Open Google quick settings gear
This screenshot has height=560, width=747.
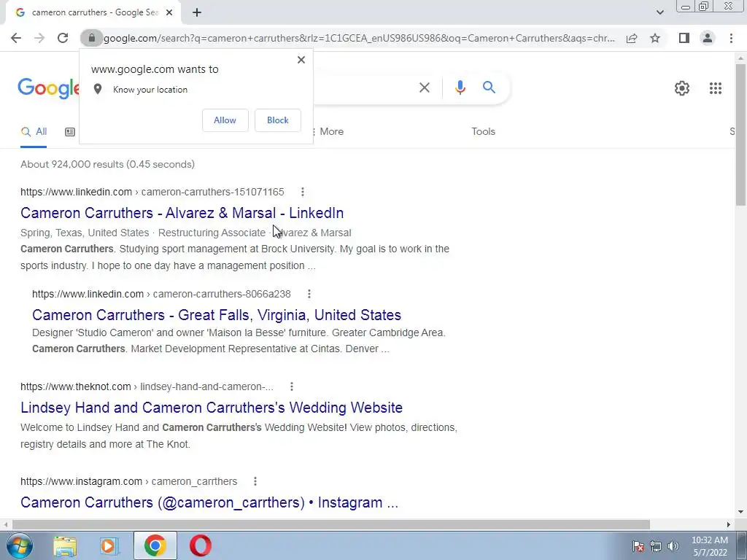click(x=682, y=88)
